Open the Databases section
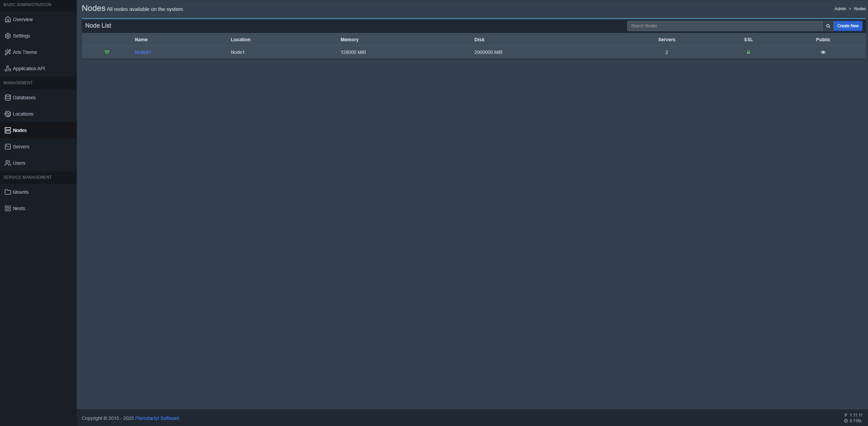This screenshot has width=868, height=426. [38, 98]
